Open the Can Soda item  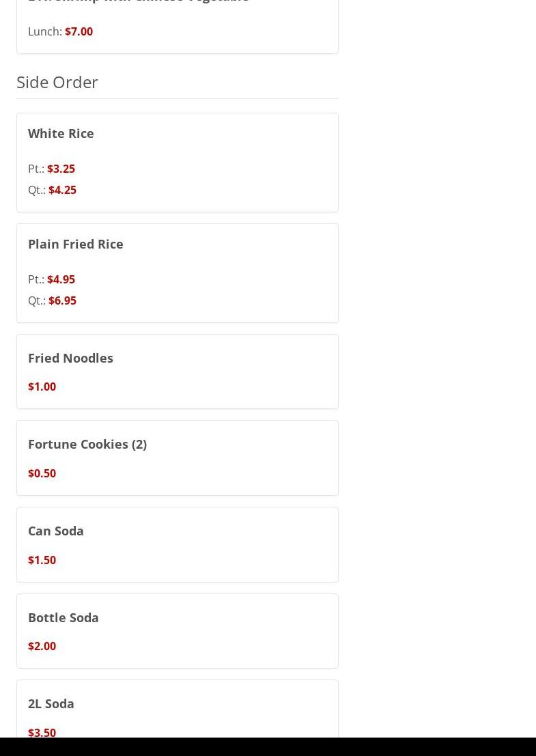point(55,531)
